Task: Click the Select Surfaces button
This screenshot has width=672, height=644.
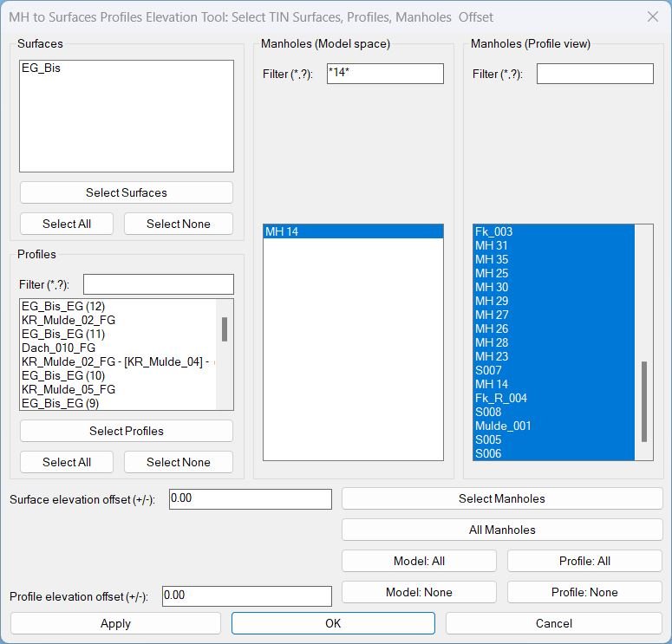Action: point(127,192)
